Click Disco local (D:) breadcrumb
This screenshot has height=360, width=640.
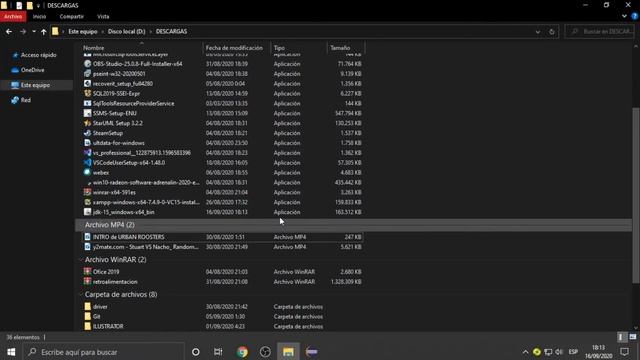pos(127,31)
